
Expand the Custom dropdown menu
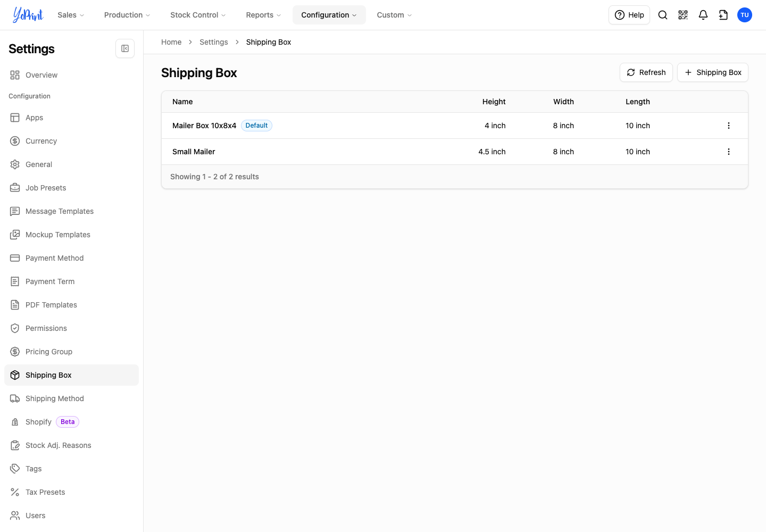click(394, 15)
